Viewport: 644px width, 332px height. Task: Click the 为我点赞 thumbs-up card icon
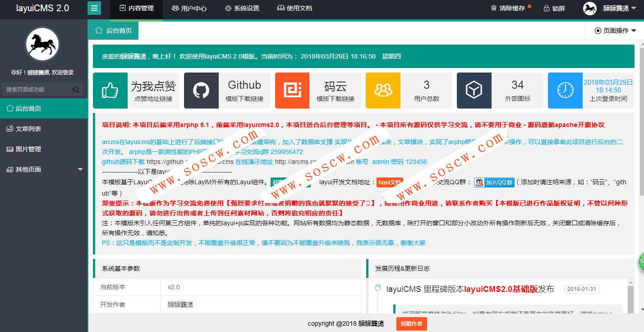(x=110, y=91)
